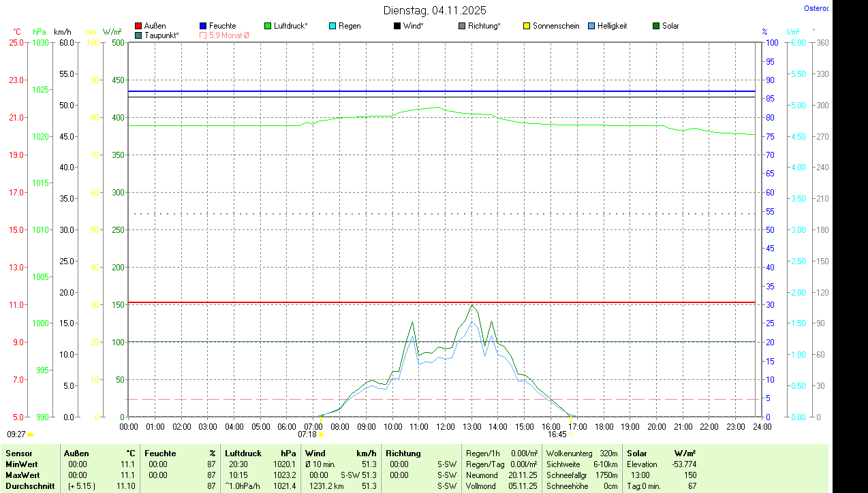Click the teal Taupunkt legend square
The height and width of the screenshot is (493, 868).
point(138,35)
